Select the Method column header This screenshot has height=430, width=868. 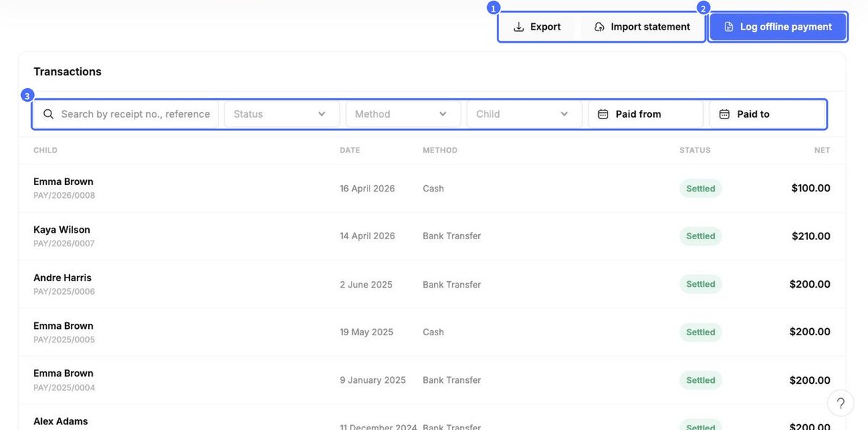tap(440, 150)
